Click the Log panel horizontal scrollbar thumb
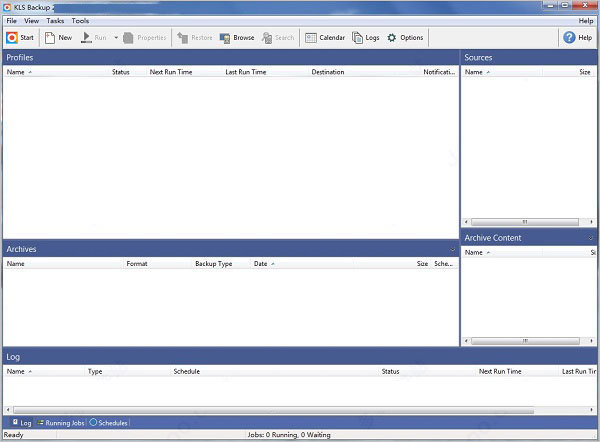Image resolution: width=600 pixels, height=442 pixels. pos(274,410)
